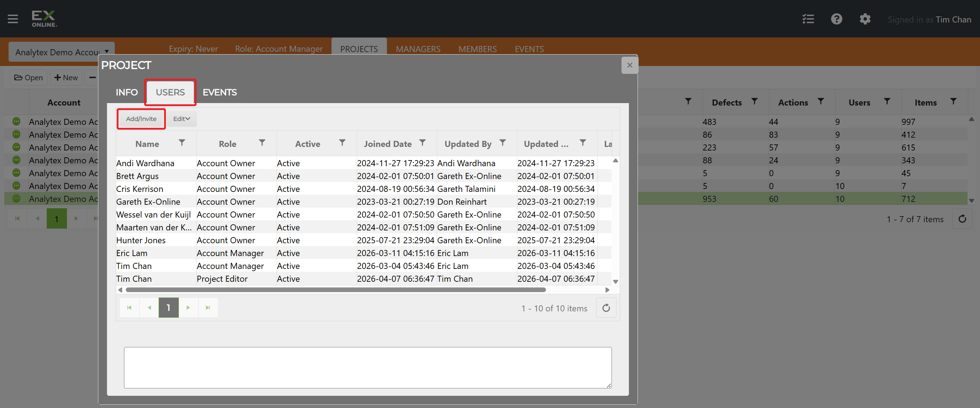
Task: Open the task checklist icon in header
Action: pyautogui.click(x=808, y=19)
